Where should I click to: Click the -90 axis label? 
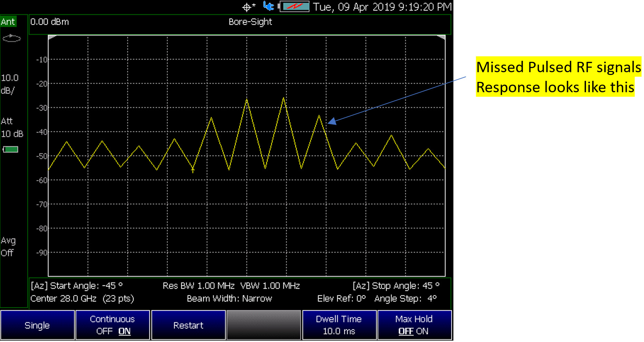tap(42, 253)
